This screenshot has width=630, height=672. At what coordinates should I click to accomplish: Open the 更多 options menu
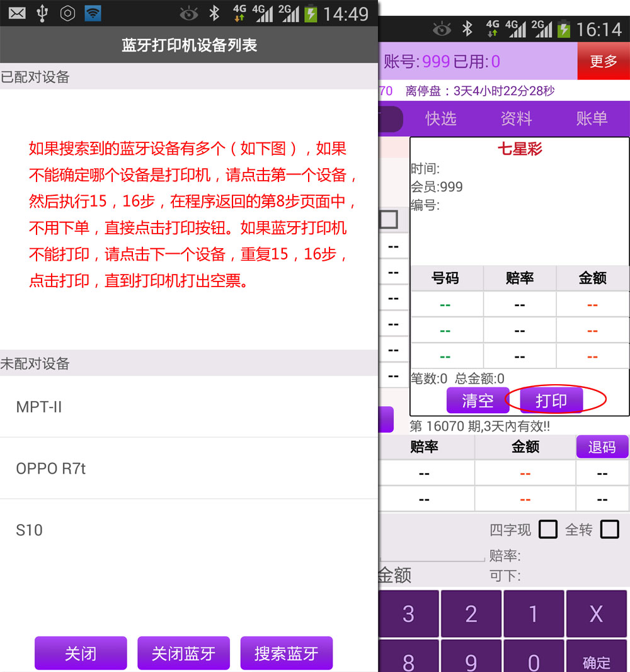pos(604,61)
